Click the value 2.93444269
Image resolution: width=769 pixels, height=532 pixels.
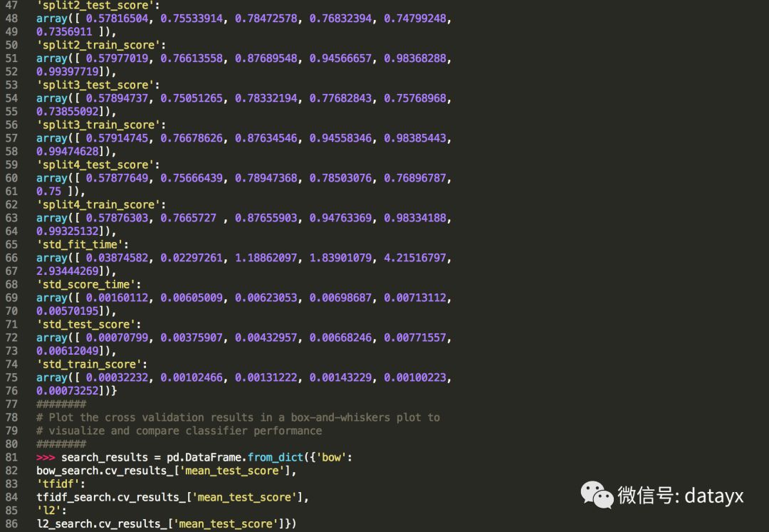(x=67, y=271)
